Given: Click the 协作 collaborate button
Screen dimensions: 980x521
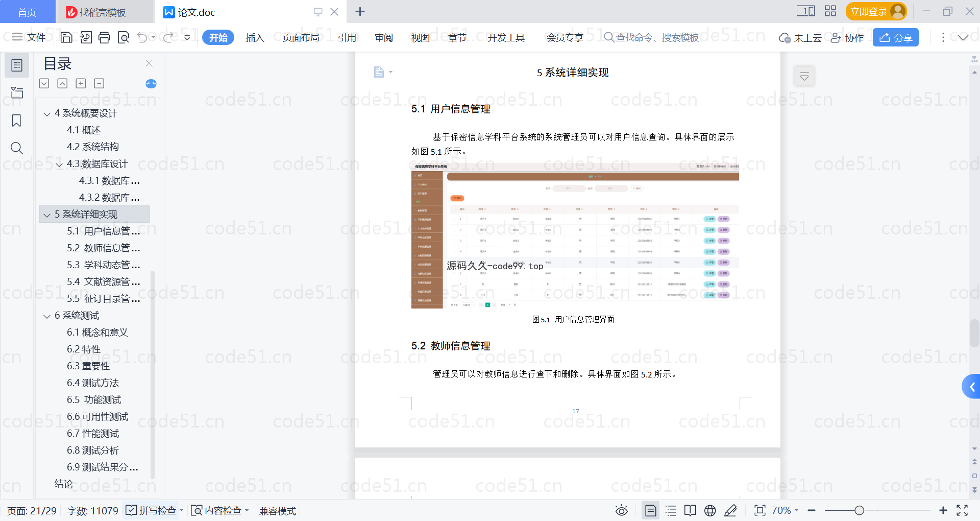Looking at the screenshot, I should tap(847, 37).
